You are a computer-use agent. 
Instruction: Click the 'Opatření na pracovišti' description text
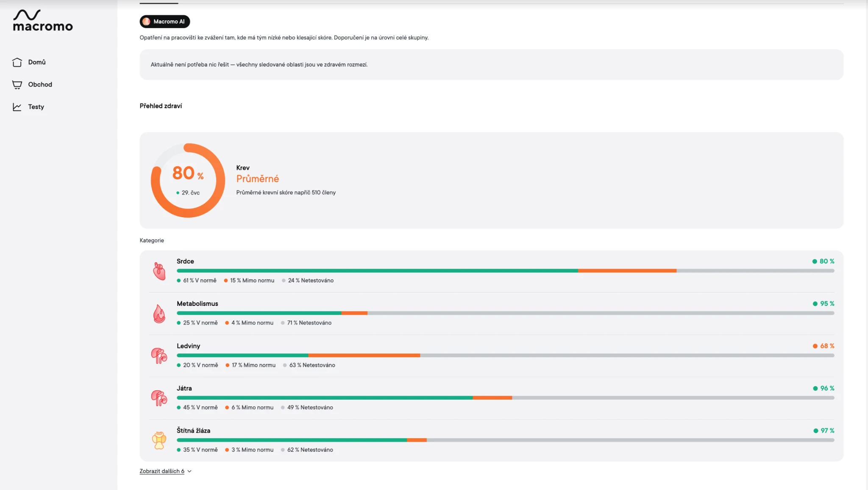(x=284, y=38)
